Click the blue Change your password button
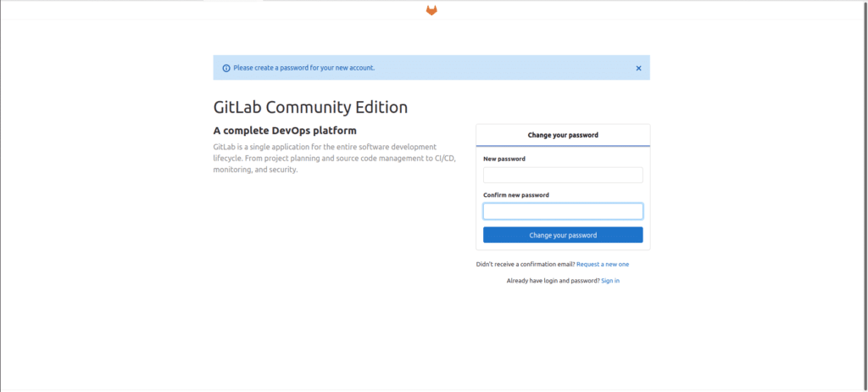This screenshot has width=868, height=392. point(563,235)
